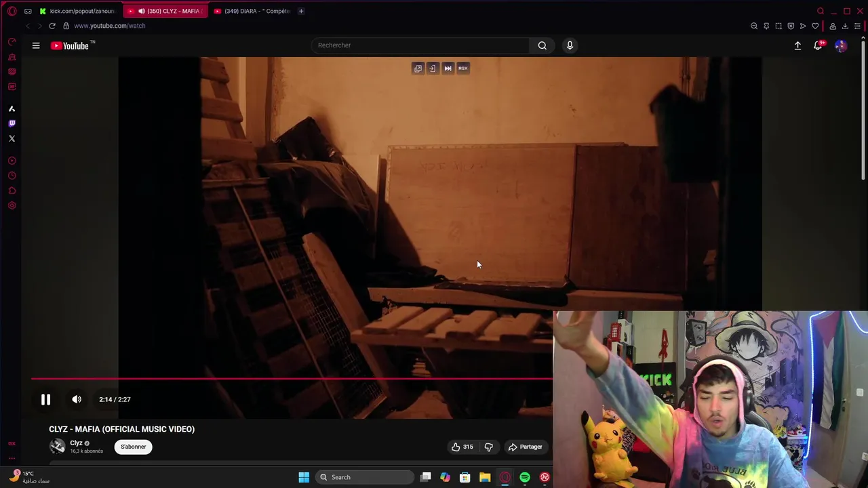Image resolution: width=868 pixels, height=488 pixels.
Task: Click the site lock icon in address bar
Action: (66, 26)
